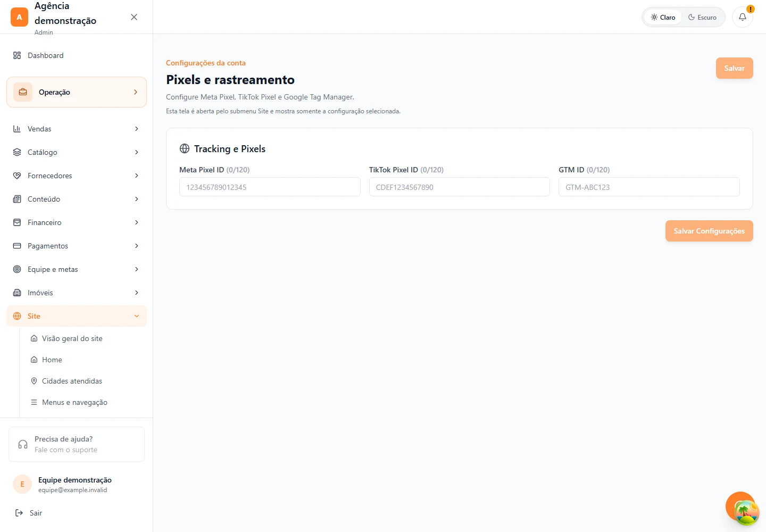Screen dimensions: 766x532
Task: Open the floating chat widget icon
Action: click(x=742, y=508)
